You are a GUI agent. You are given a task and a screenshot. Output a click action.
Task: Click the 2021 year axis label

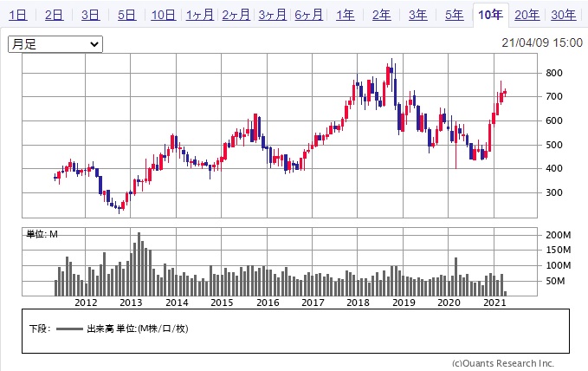tap(495, 303)
